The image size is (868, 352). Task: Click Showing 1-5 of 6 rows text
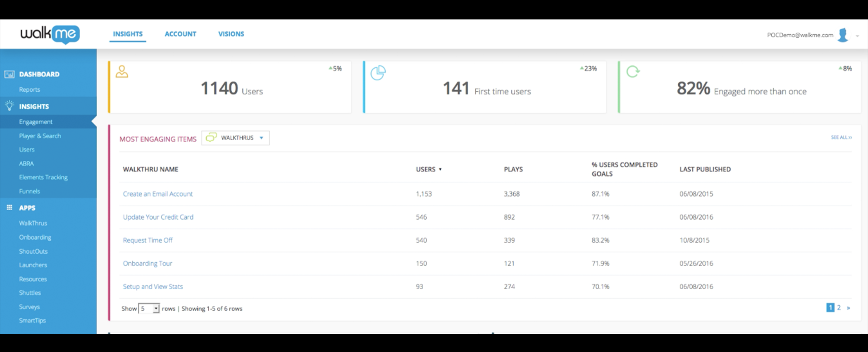point(212,309)
